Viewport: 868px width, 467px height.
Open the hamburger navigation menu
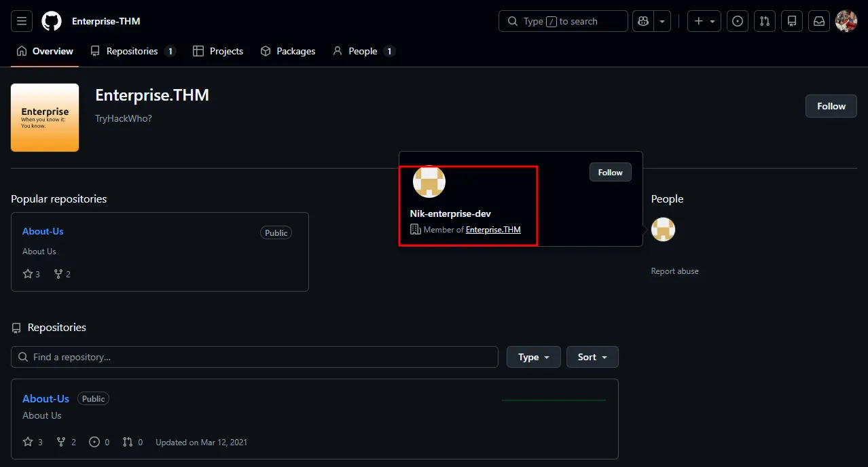[22, 21]
